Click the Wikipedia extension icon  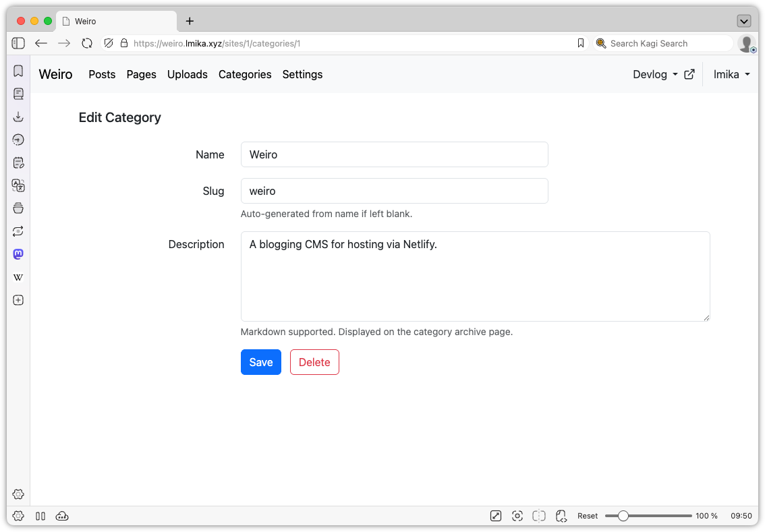click(18, 276)
